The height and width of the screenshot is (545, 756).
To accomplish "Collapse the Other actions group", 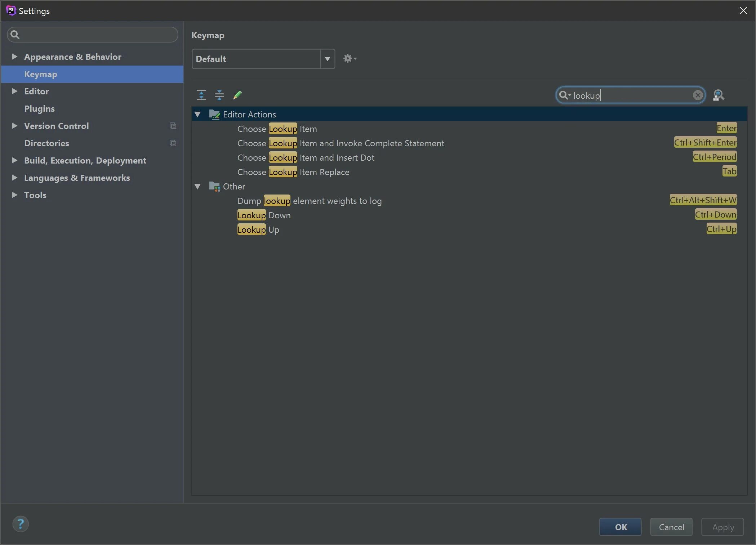I will (197, 187).
